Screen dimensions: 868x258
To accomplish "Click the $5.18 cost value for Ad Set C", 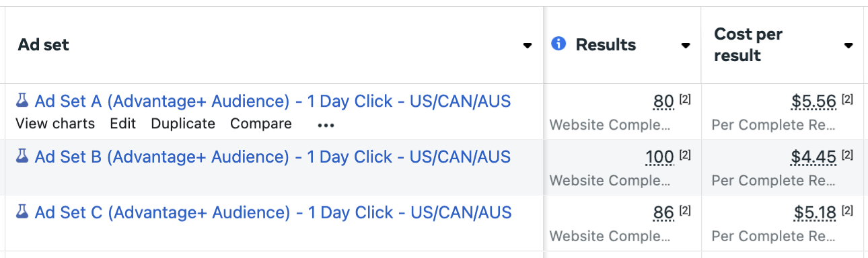I will tap(814, 214).
